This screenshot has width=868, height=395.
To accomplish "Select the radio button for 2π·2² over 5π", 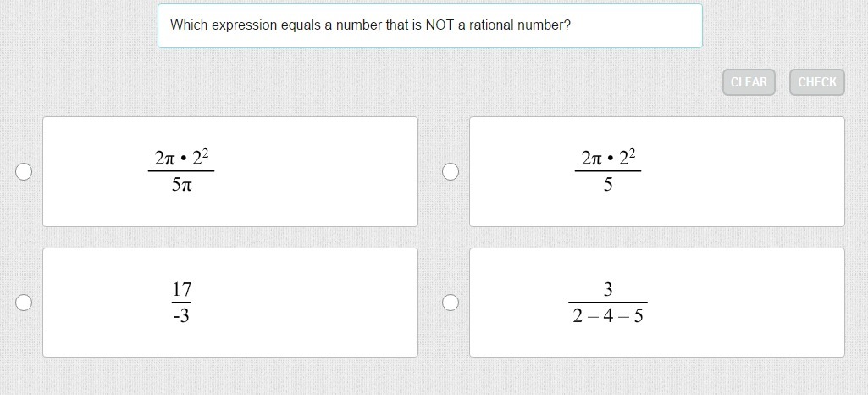I will [x=23, y=172].
